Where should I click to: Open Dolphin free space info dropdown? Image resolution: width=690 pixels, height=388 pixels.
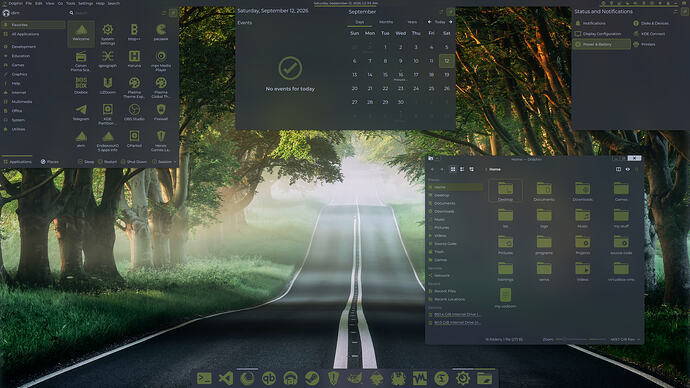(x=625, y=340)
